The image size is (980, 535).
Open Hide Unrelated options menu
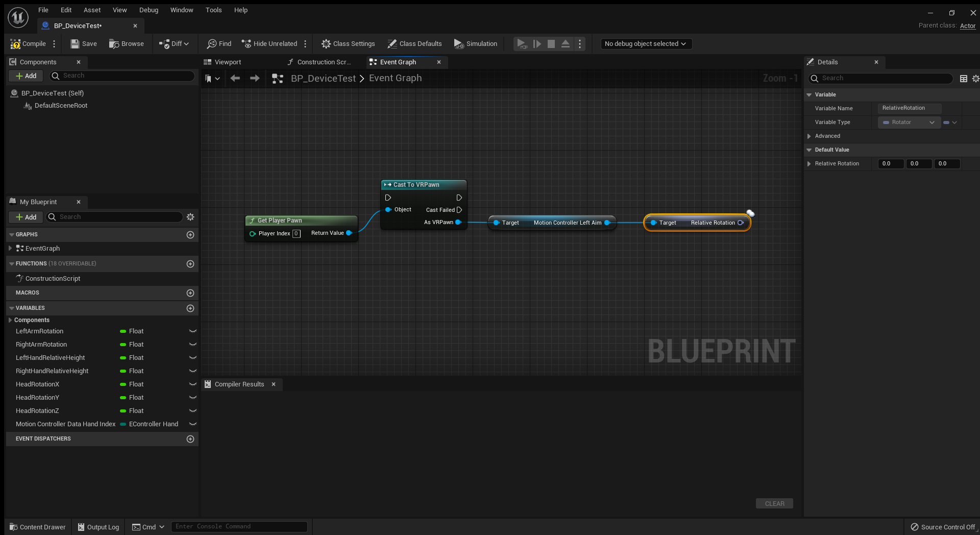click(x=305, y=44)
